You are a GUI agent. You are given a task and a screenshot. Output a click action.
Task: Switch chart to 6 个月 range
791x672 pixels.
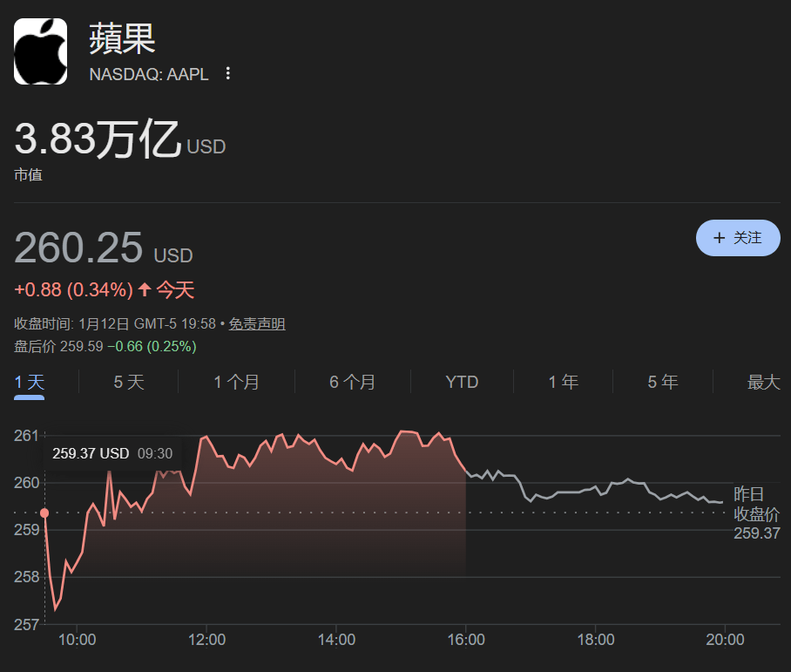[x=352, y=382]
